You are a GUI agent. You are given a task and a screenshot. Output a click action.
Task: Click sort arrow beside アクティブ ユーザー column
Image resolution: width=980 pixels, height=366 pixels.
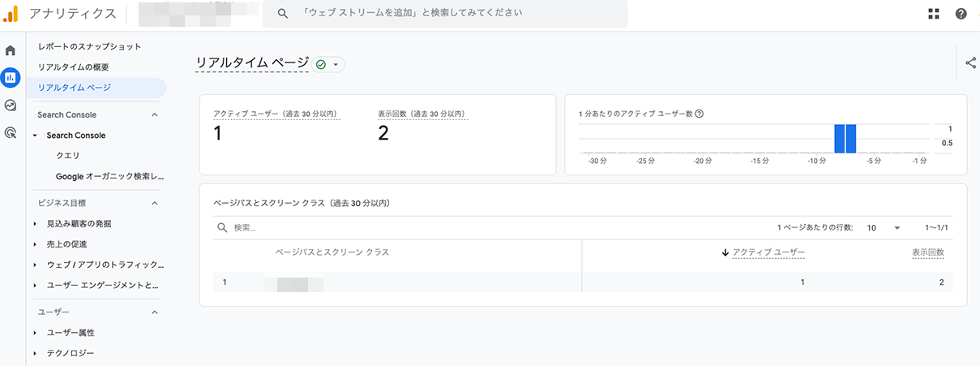pos(725,252)
